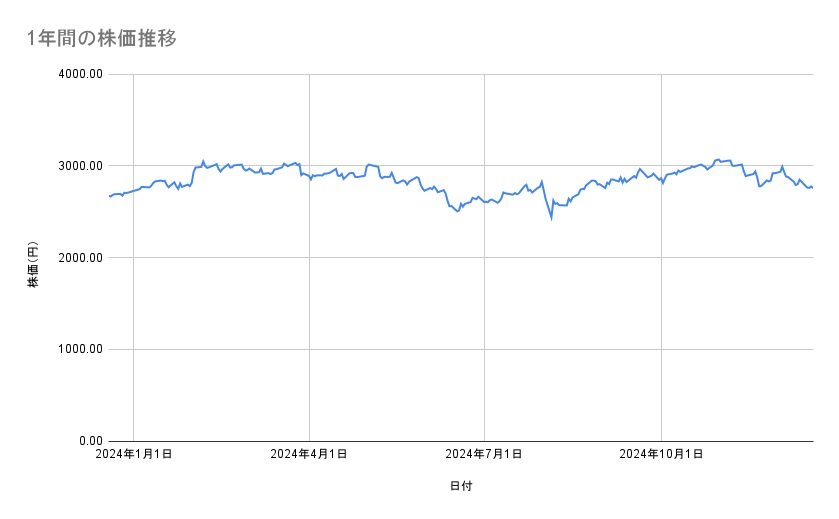Select the horizontal gridline at 1000.00
Viewport: 839px width, 519px height.
[x=400, y=349]
